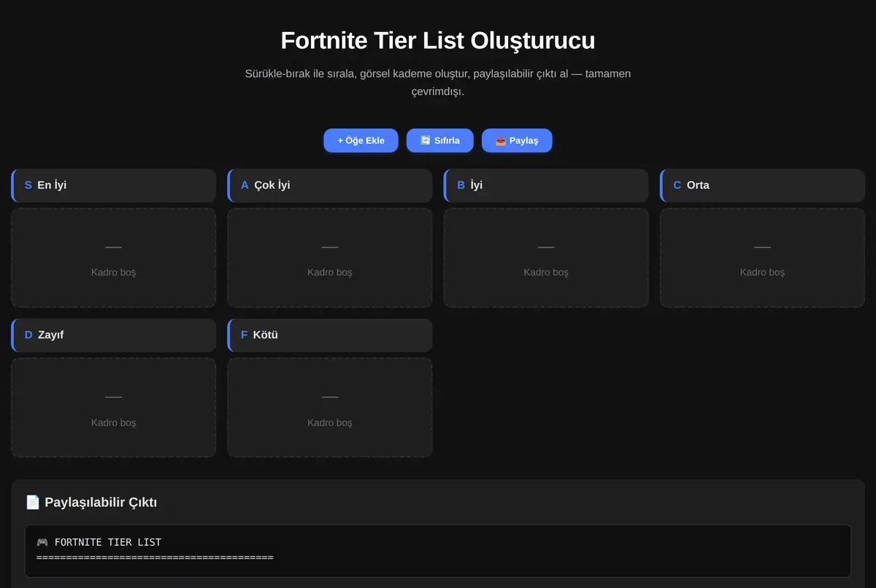Click the 'Fortnite Tier List Oluşturucu' heading
Screen dimensions: 876x588
coord(438,40)
